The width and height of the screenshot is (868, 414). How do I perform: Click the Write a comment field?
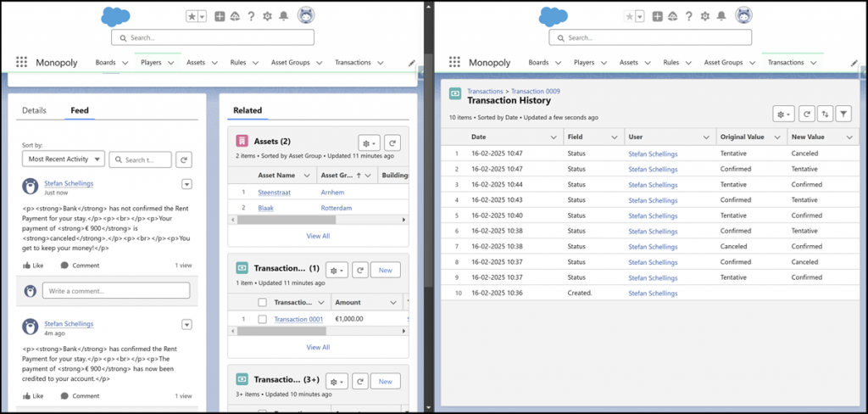116,290
